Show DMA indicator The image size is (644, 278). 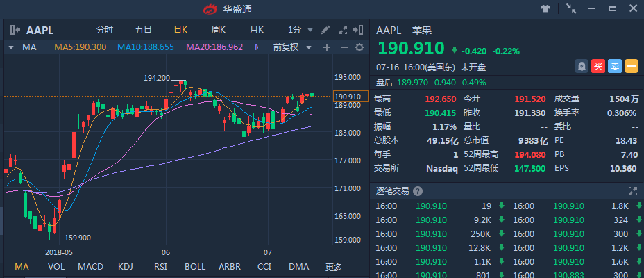tap(298, 267)
